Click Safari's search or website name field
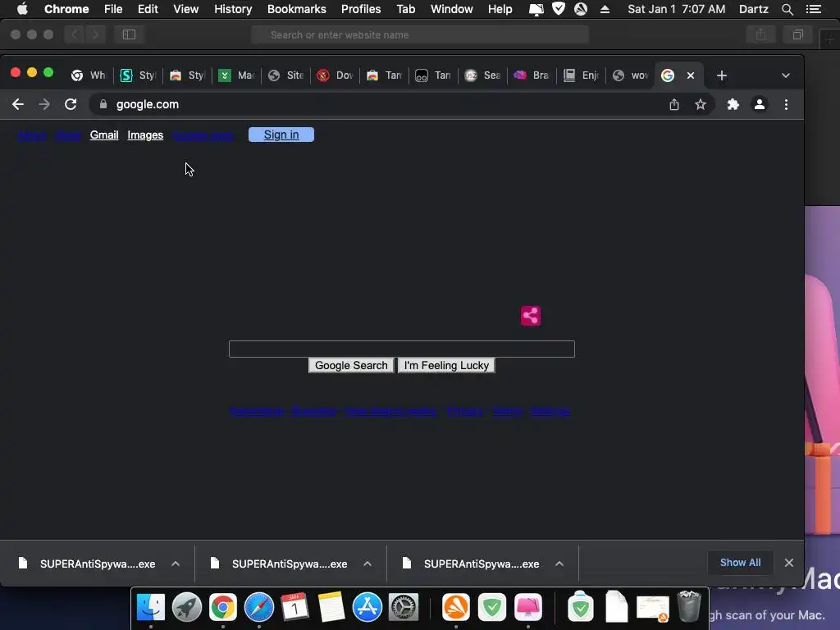This screenshot has height=630, width=840. pyautogui.click(x=420, y=34)
